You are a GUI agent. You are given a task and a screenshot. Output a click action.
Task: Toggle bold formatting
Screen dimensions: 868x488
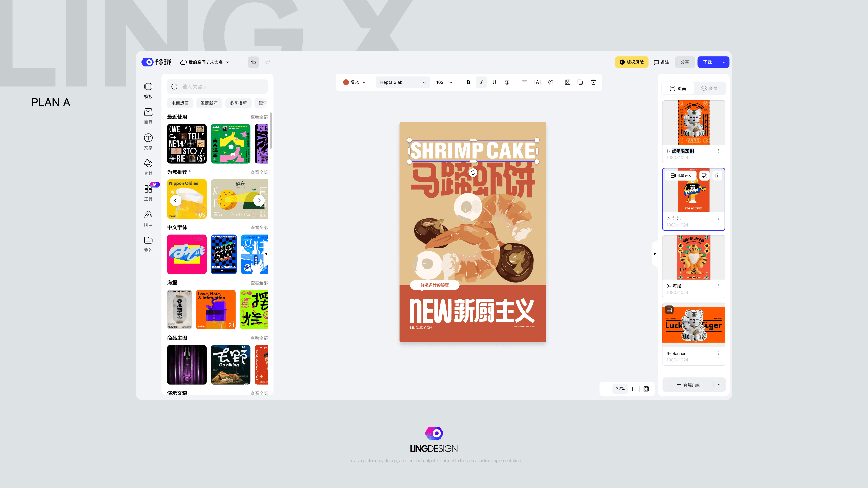[468, 82]
